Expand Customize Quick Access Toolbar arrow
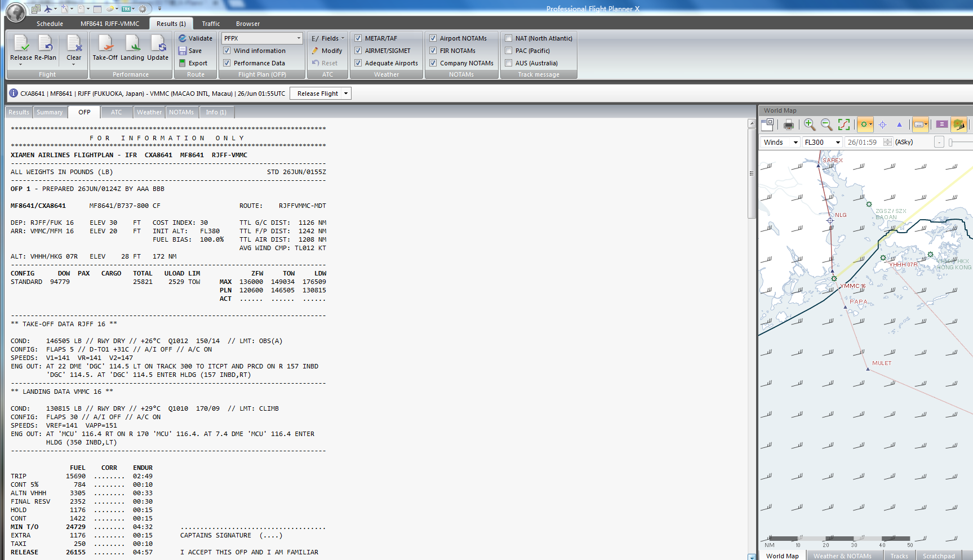The height and width of the screenshot is (560, 973). [x=159, y=9]
